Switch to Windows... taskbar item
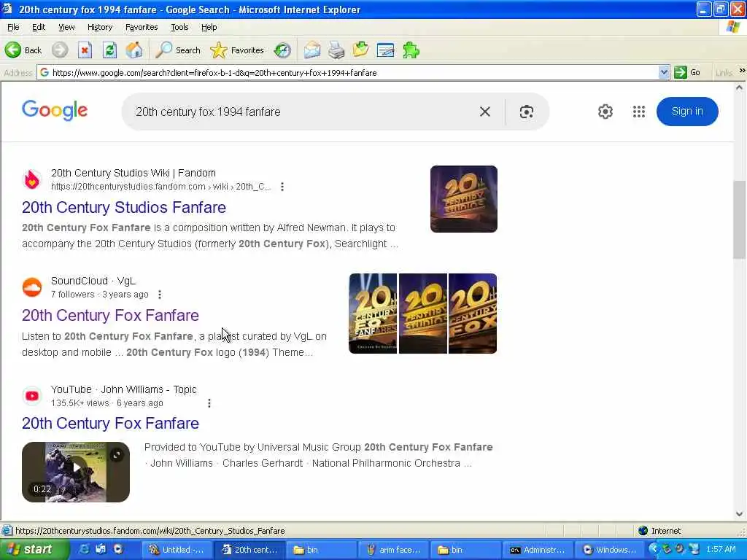The image size is (747, 560). (x=610, y=550)
